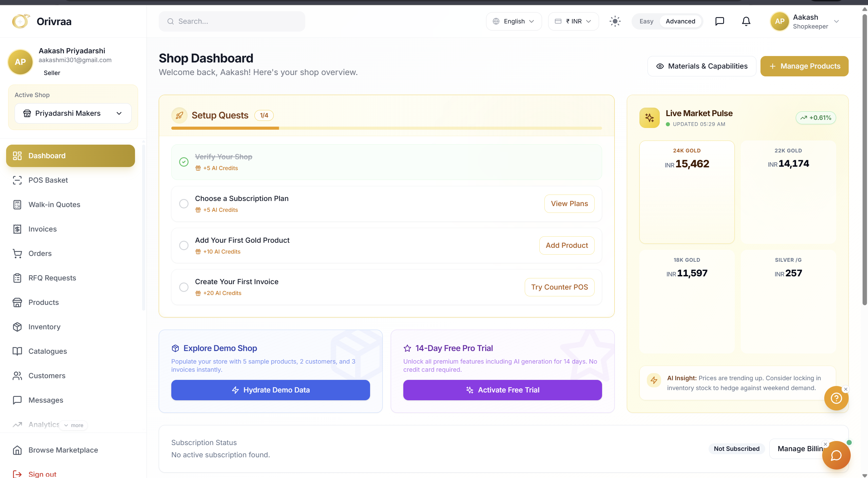Screen dimensions: 868x478
Task: Open the orange help question-mark bubble
Action: (836, 398)
